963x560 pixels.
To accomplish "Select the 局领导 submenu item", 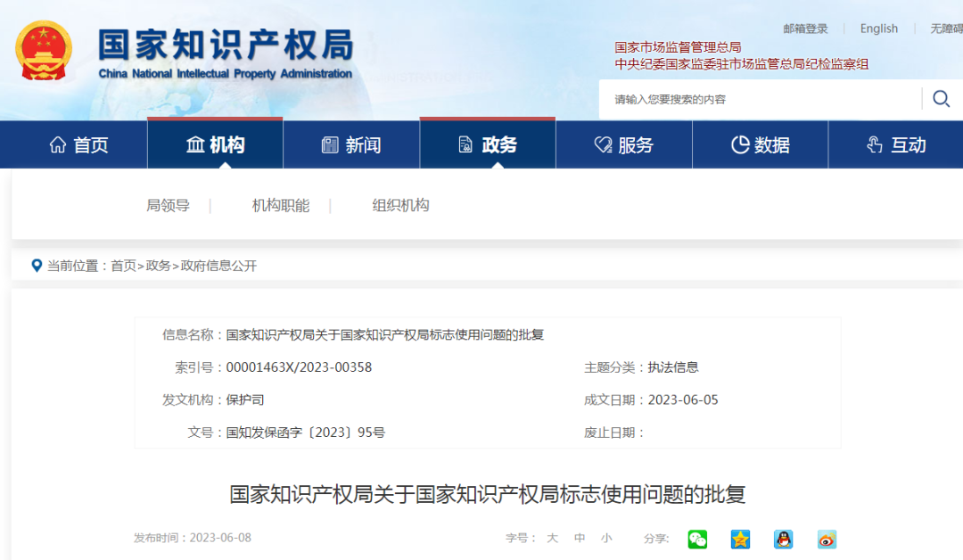I will point(168,205).
